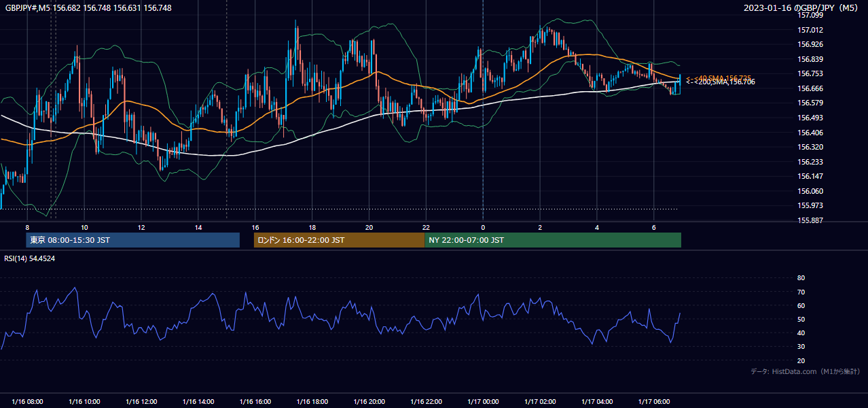This screenshot has height=408, width=868.
Task: Click the 1/17 06:00 date label
Action: (655, 402)
